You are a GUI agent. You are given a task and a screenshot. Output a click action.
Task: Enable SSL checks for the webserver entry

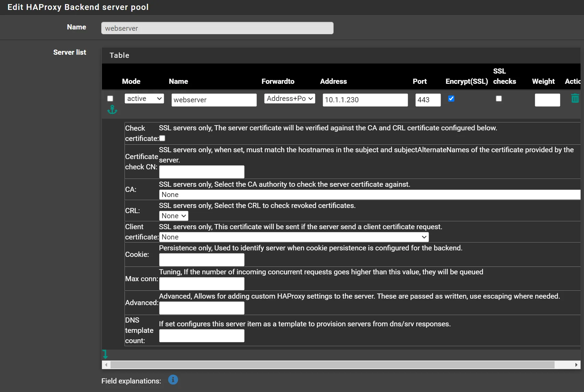tap(499, 99)
